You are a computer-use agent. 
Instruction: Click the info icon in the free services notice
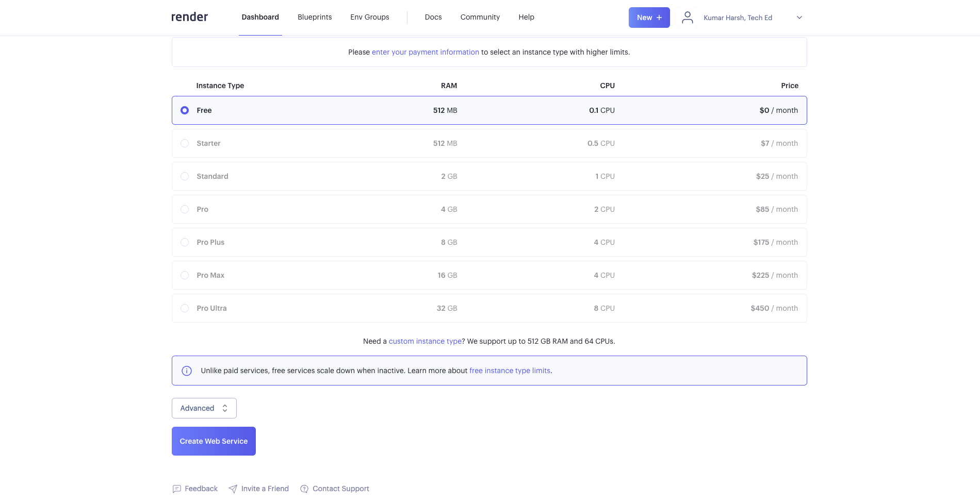click(x=187, y=371)
